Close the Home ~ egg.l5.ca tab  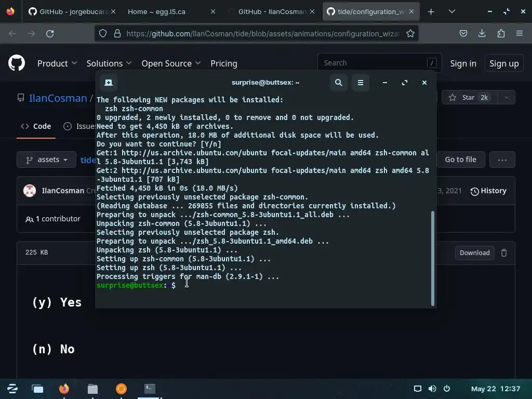(x=212, y=11)
